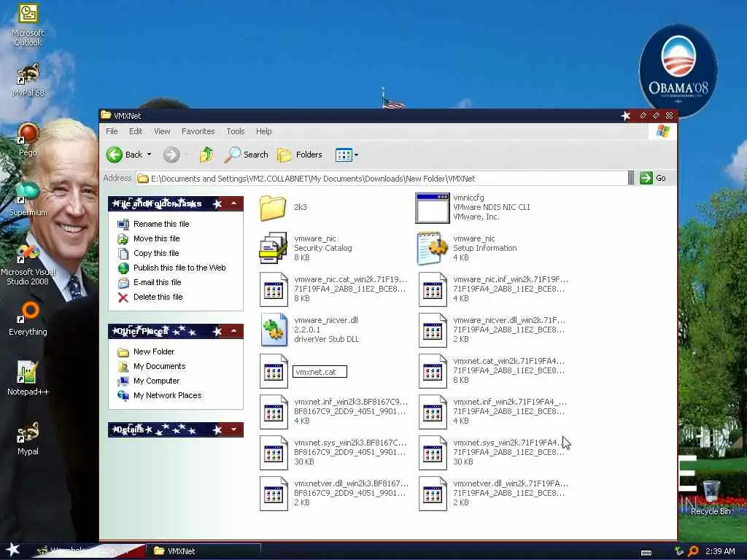This screenshot has width=747, height=560.
Task: Open the Back history dropdown arrow
Action: [149, 155]
